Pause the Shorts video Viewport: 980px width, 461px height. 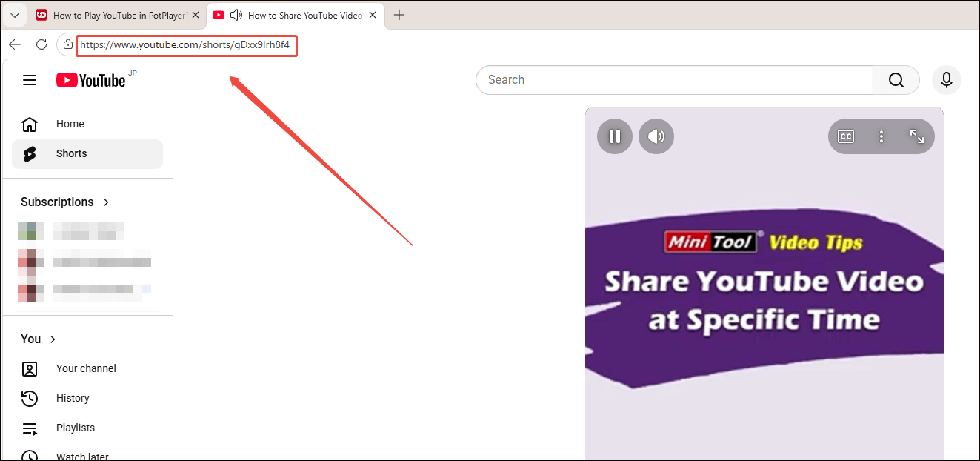[x=614, y=136]
